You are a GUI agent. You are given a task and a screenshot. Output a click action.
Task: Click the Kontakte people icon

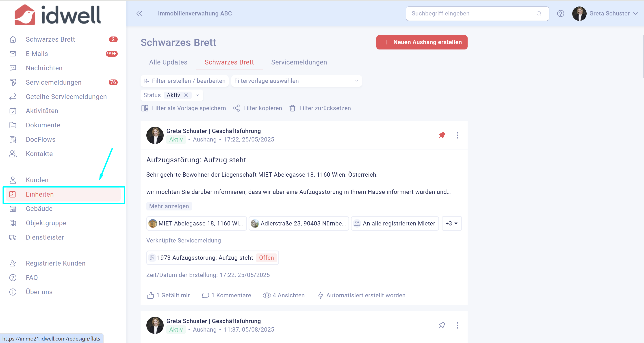[x=13, y=154]
